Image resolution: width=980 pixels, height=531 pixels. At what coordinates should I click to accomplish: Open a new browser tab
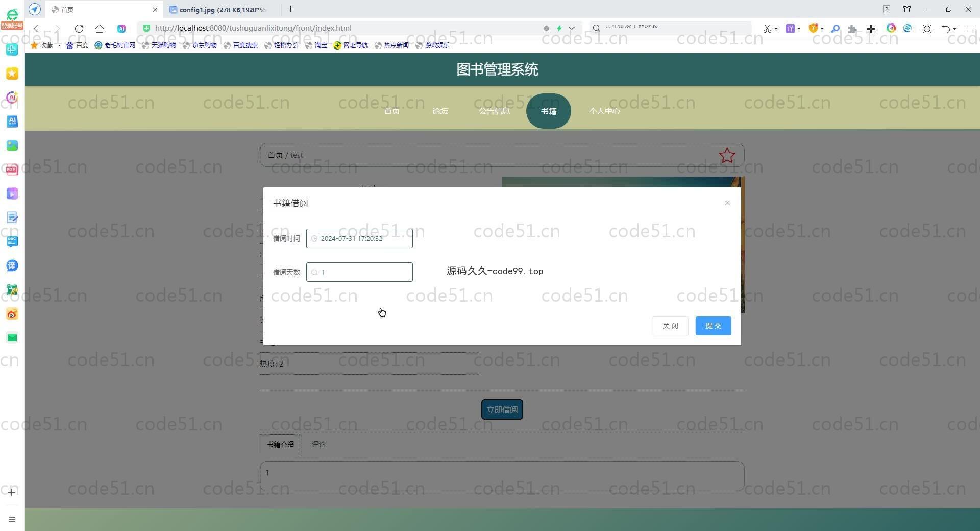click(291, 9)
